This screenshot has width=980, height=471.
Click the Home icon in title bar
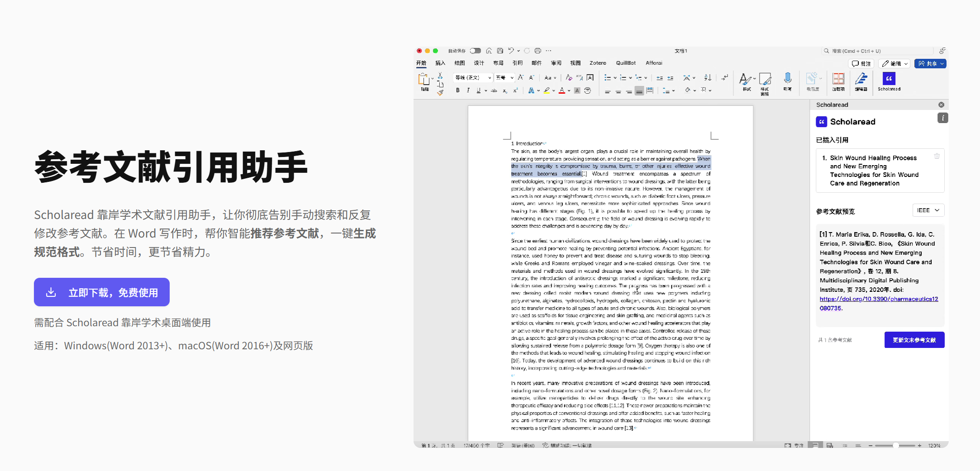pos(489,51)
